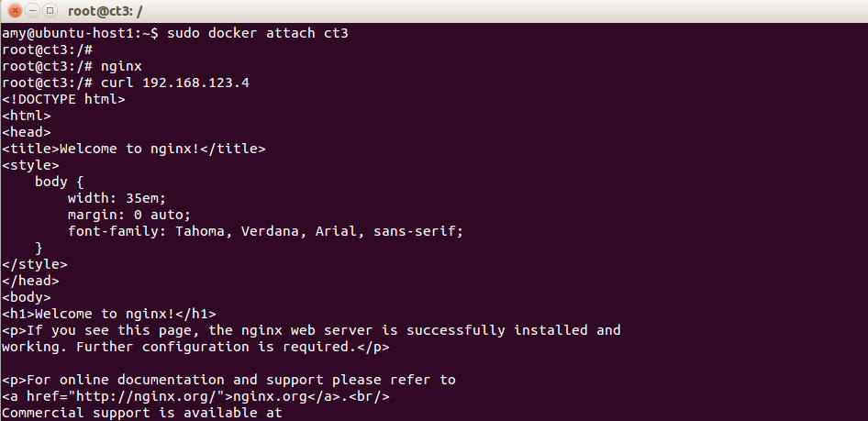Click the '<!DOCTYPE html>' output line
Viewport: 868px width, 421px height.
pyautogui.click(x=63, y=100)
